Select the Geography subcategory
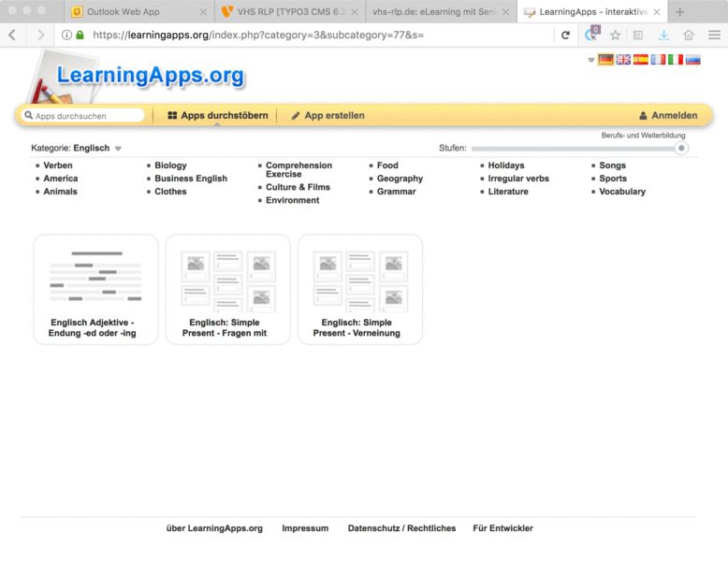Viewport: 728px width, 561px height. pyautogui.click(x=400, y=179)
